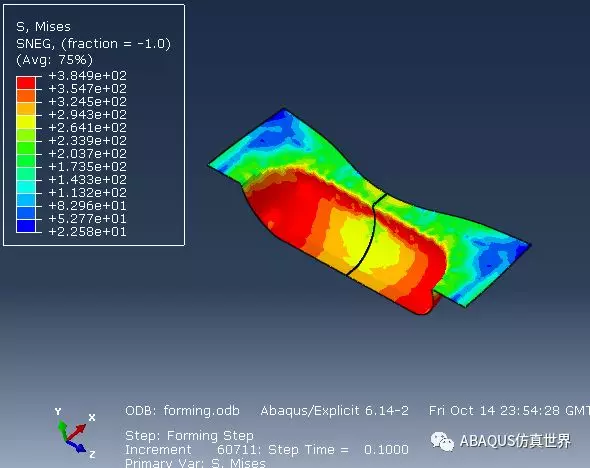This screenshot has height=468, width=590.
Task: Click the legend value +5.277e+01
Action: (88, 219)
